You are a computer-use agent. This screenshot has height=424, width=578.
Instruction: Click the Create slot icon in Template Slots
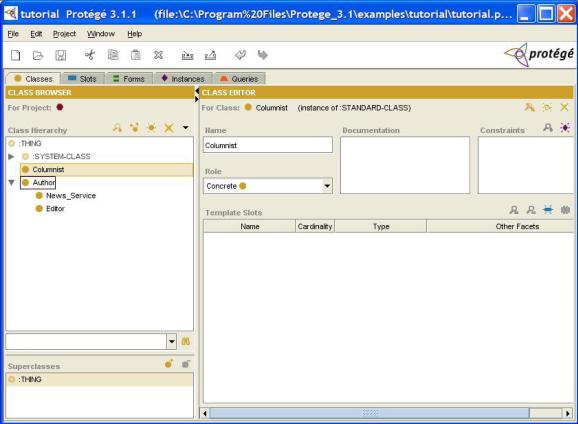[x=548, y=210]
